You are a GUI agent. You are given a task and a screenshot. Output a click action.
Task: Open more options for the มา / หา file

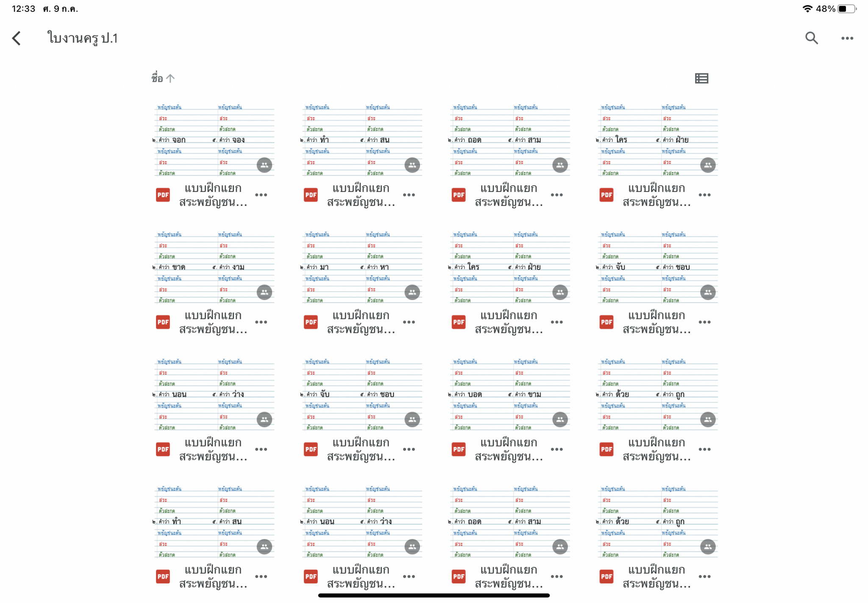(x=409, y=322)
